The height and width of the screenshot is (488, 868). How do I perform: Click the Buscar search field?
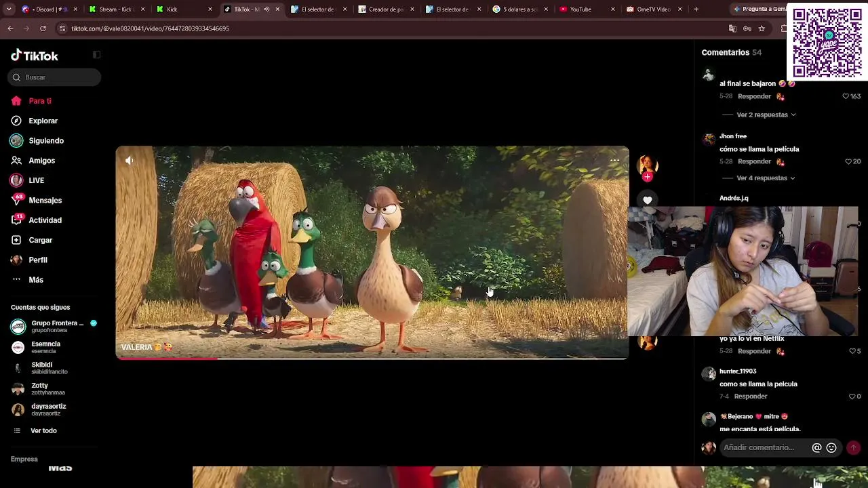click(x=54, y=77)
